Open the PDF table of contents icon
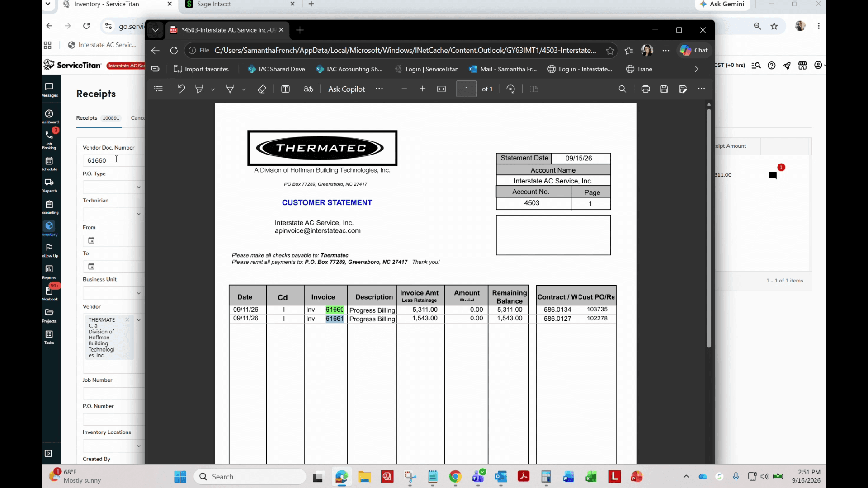The height and width of the screenshot is (488, 868). (x=158, y=89)
